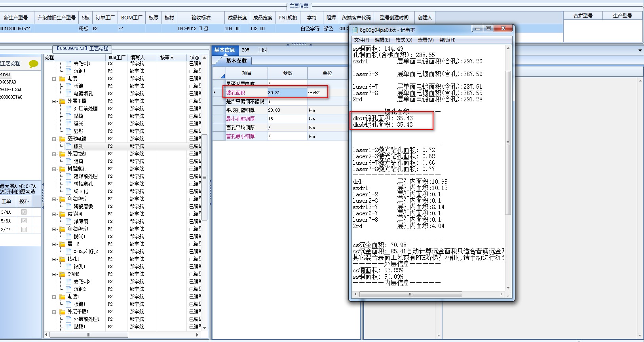
Task: Click the process tree vertical scrollbar thumb
Action: (205, 177)
